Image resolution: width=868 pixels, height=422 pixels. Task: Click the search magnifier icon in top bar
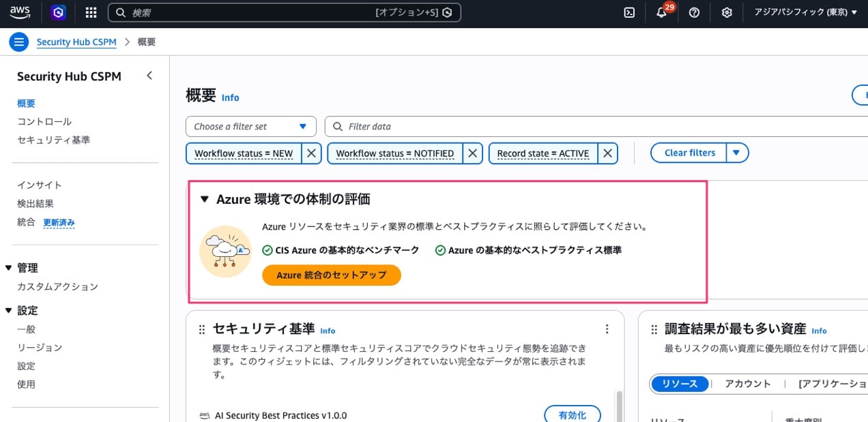coord(120,12)
